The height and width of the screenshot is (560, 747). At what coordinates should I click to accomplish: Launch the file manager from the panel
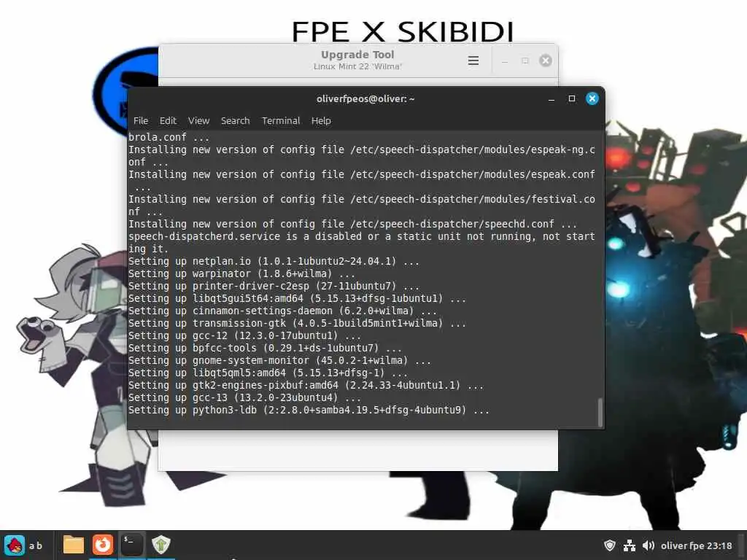(74, 545)
